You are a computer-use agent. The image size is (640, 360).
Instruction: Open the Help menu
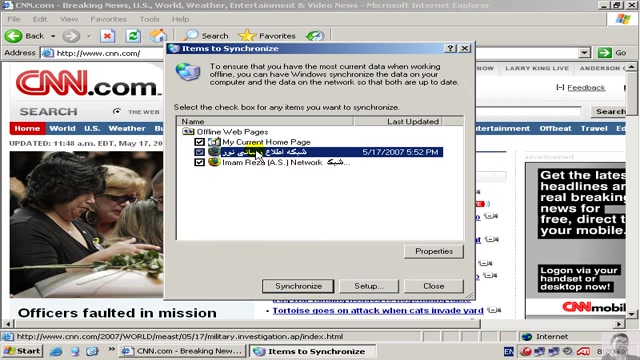180,19
